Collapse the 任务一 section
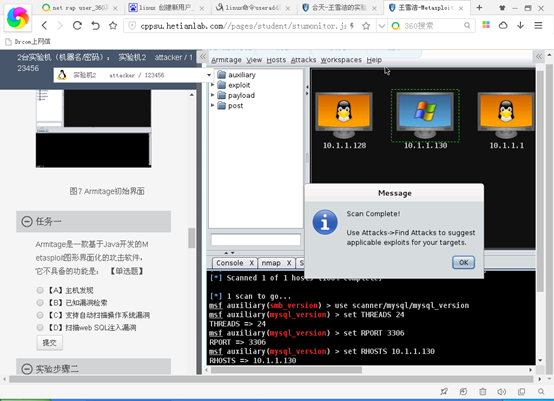 (x=27, y=222)
